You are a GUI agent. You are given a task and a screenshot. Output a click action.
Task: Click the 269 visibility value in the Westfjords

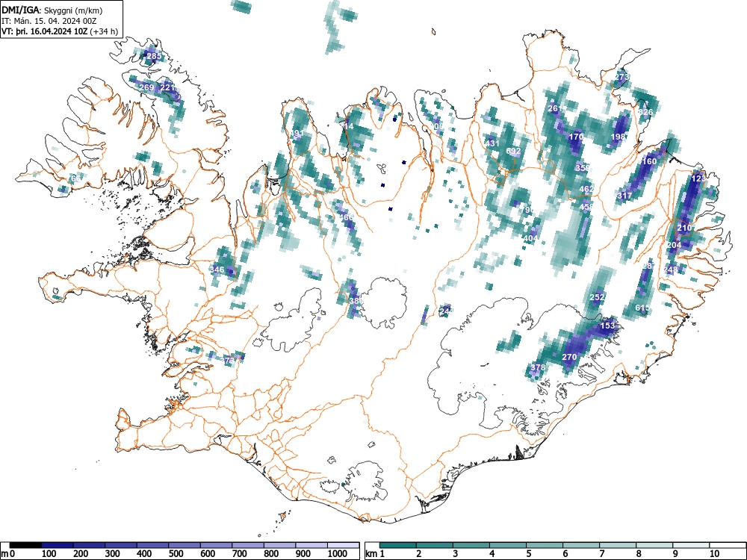coord(146,87)
